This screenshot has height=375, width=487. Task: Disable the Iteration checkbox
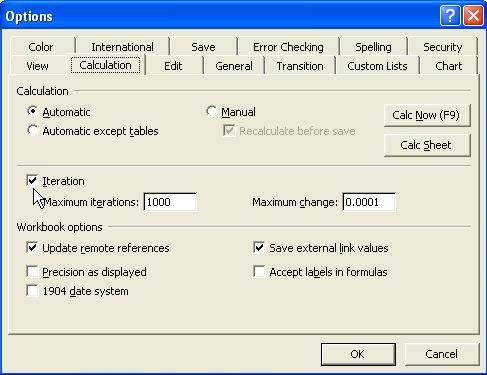pos(32,181)
